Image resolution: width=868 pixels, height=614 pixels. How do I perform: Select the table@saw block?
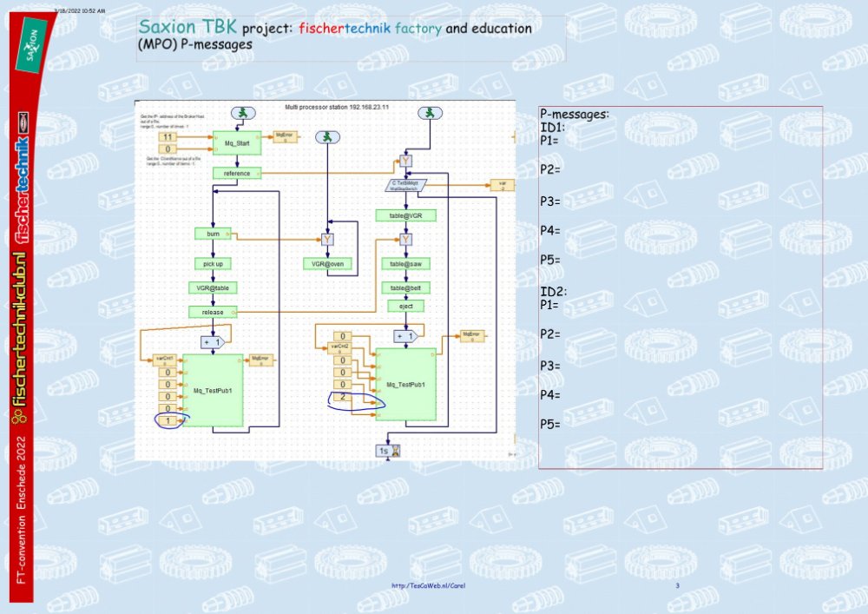[405, 264]
